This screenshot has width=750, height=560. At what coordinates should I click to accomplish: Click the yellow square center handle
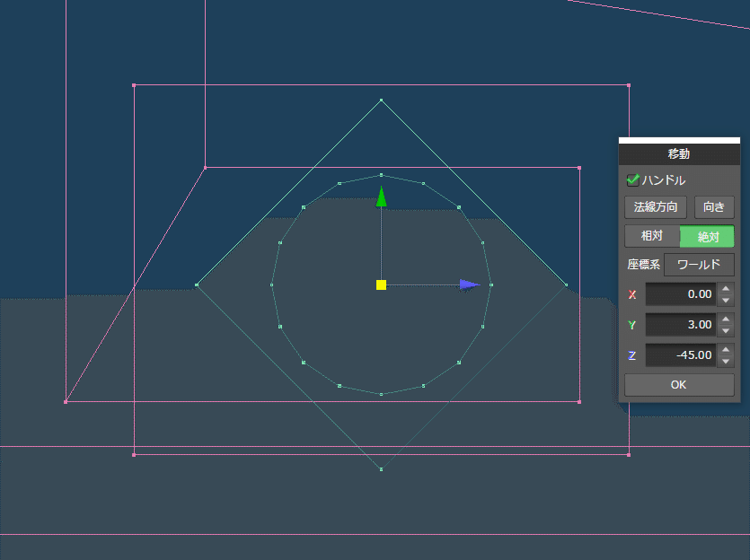tap(381, 285)
